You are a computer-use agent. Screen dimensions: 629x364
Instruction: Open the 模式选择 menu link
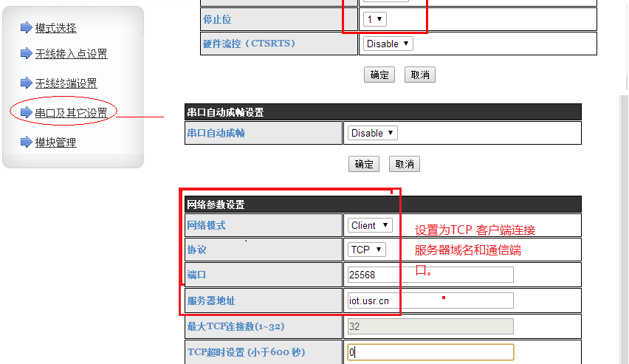tap(56, 28)
